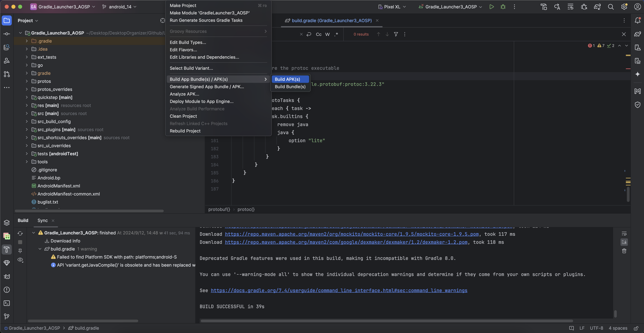Expand the src_build_config folder
The image size is (644, 333).
click(27, 121)
